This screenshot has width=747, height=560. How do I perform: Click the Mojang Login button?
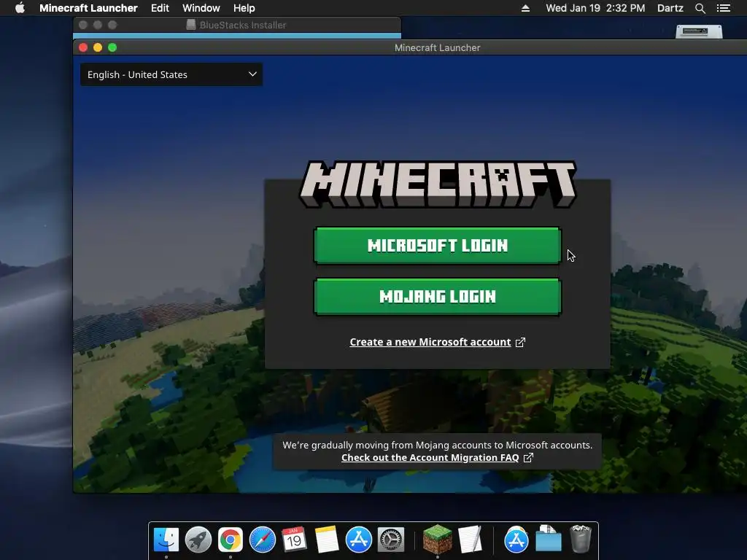(438, 297)
